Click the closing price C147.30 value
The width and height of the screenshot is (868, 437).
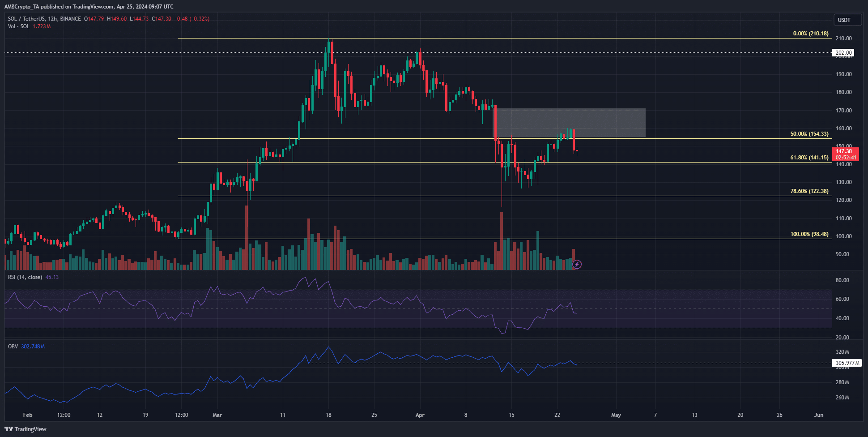point(162,19)
